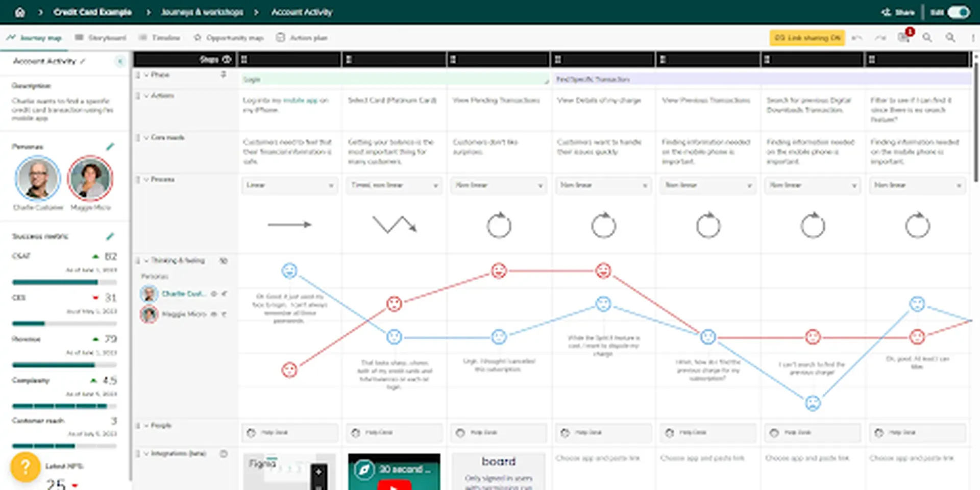Image resolution: width=980 pixels, height=490 pixels.
Task: Click the Steps info icon in header
Action: [x=227, y=59]
